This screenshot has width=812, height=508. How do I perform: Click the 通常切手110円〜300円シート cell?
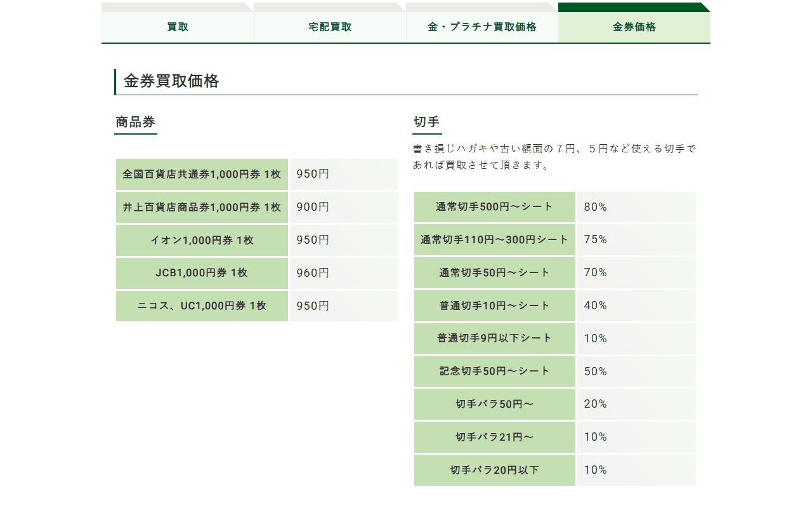point(495,240)
